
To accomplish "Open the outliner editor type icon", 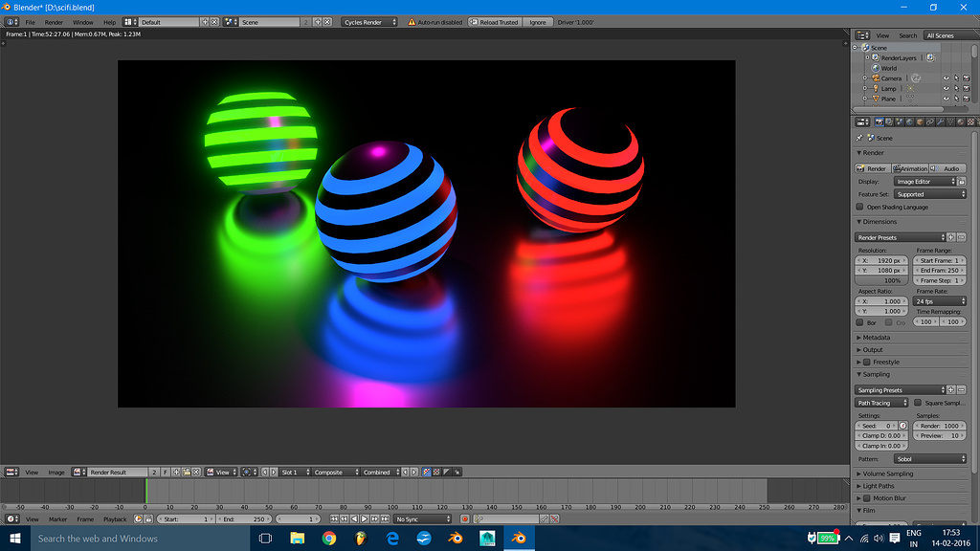I will pos(862,35).
